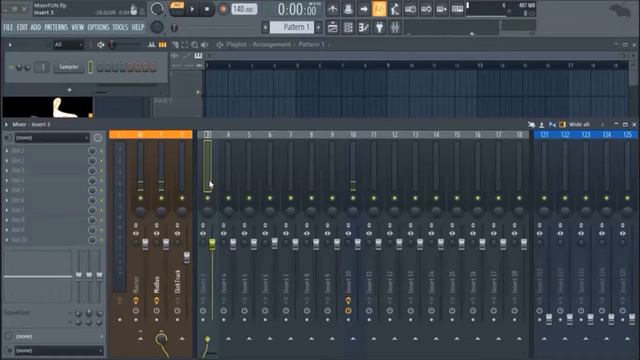The image size is (640, 360).
Task: Click Insert 12 routing arrow at bottom
Action: 394,339
